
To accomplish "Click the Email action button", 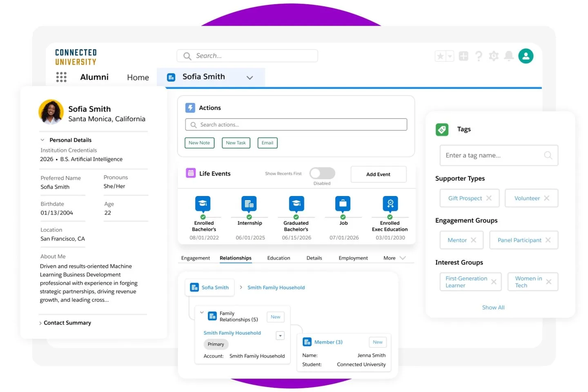I will pyautogui.click(x=267, y=143).
